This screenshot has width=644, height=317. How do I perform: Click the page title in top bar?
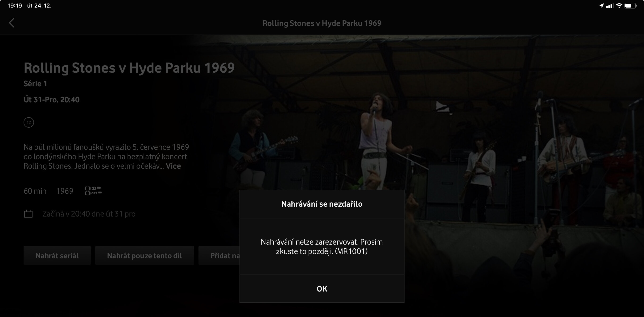point(322,23)
